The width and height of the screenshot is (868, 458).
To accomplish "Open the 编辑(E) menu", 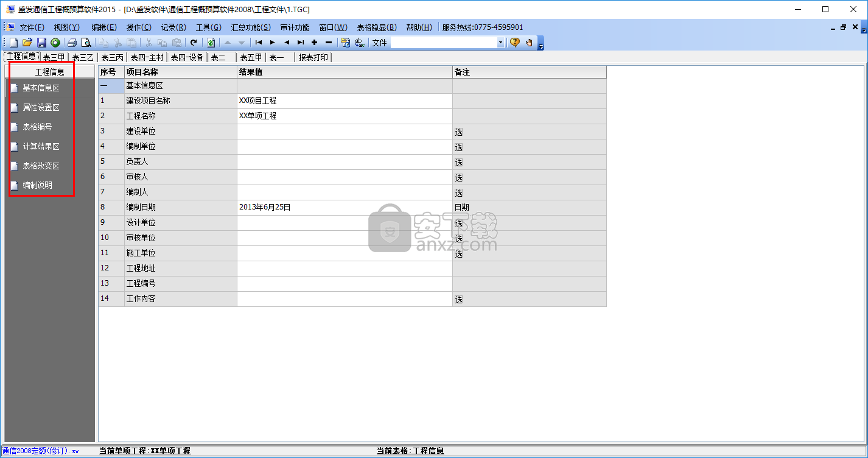I will pos(104,27).
